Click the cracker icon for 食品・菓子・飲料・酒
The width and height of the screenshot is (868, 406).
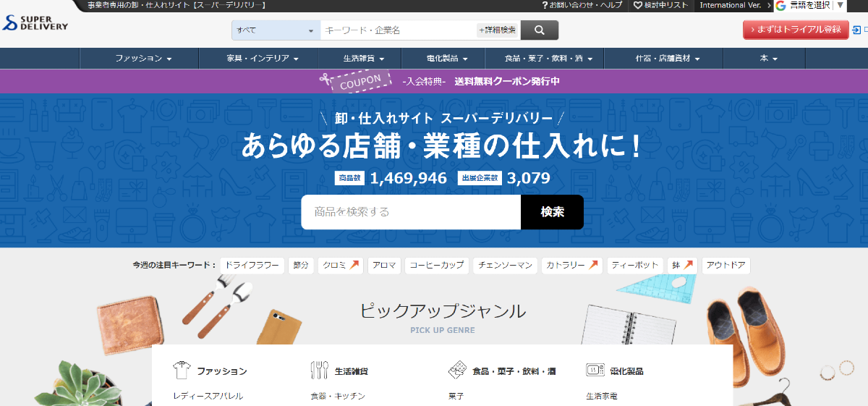[x=456, y=371]
